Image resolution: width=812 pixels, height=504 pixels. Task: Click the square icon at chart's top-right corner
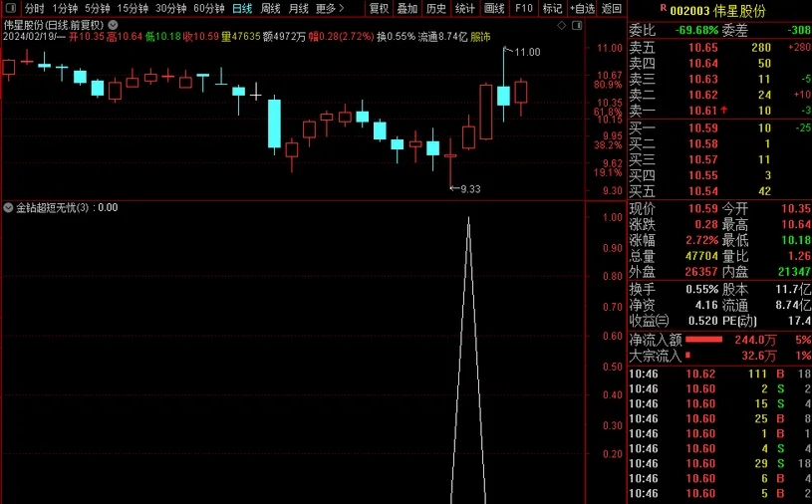point(577,24)
